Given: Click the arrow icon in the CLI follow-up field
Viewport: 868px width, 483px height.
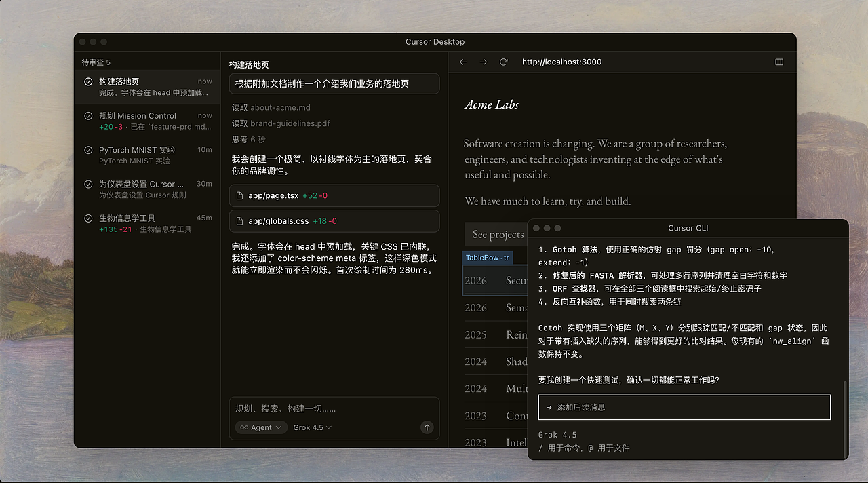Looking at the screenshot, I should point(549,407).
